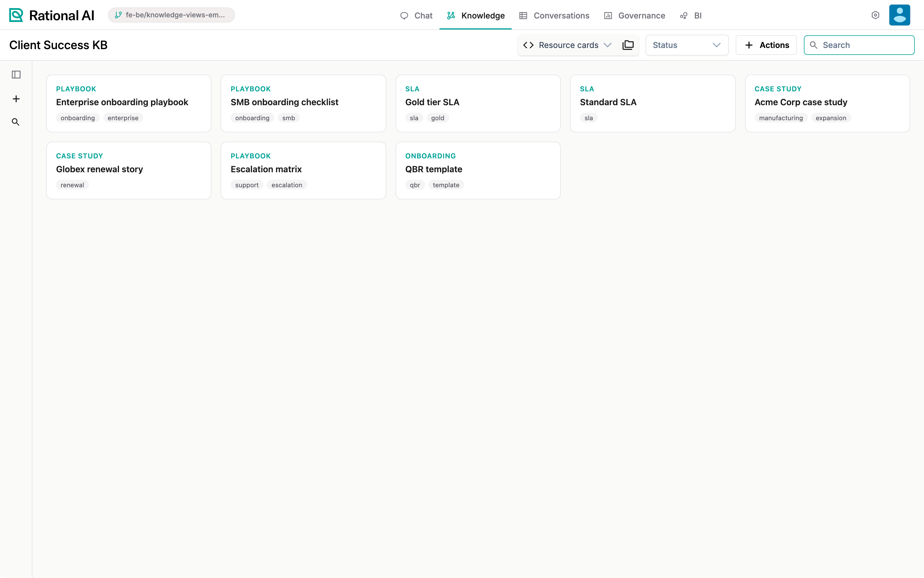Go to the Governance tab

point(635,16)
